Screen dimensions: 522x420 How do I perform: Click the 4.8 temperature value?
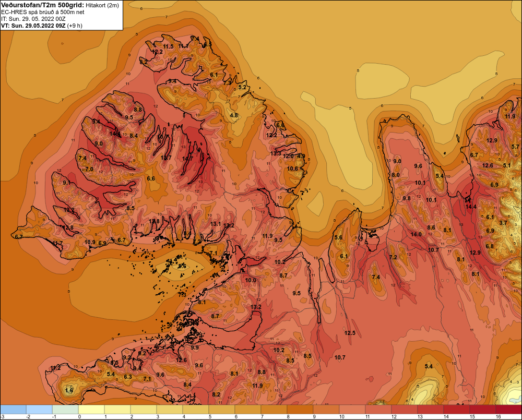[234, 115]
